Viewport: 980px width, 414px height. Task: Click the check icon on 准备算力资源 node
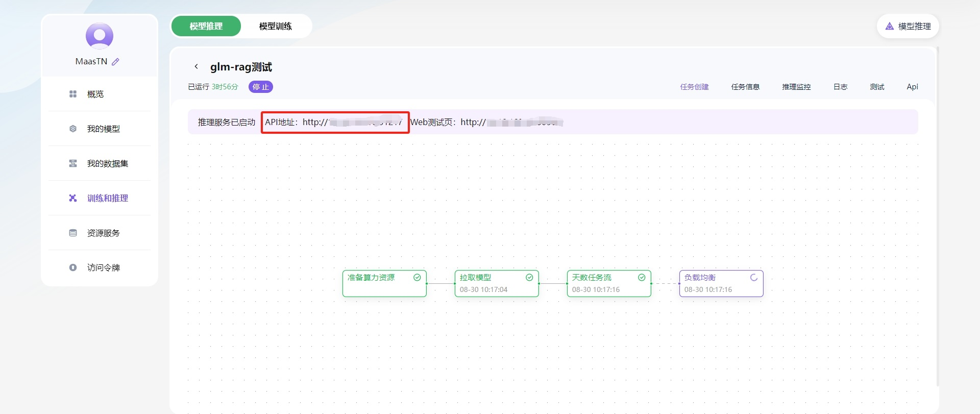pos(417,278)
